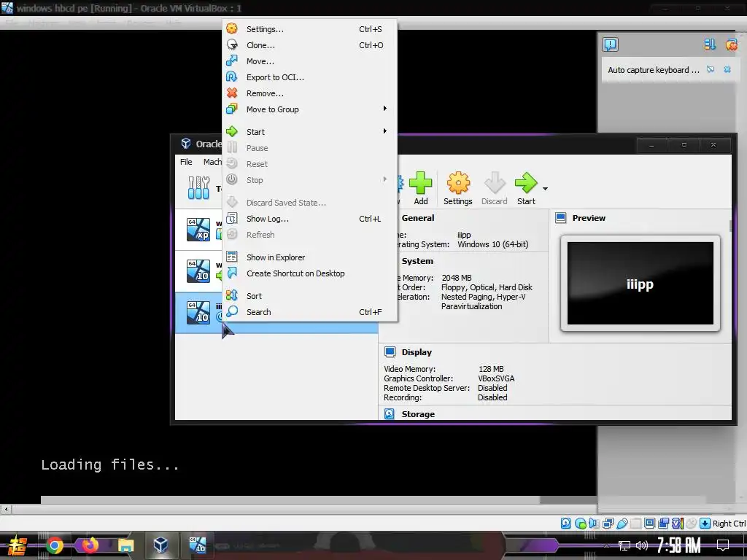
Task: Click Export to OCI… menu entry
Action: (x=309, y=77)
